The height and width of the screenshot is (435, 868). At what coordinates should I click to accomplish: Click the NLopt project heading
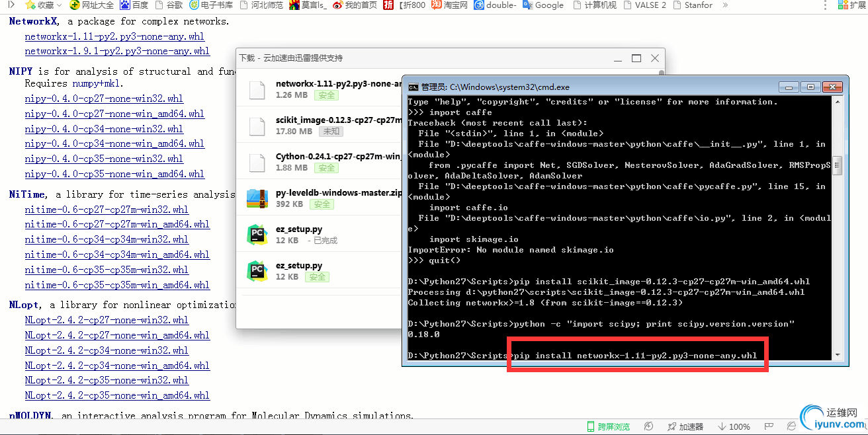pyautogui.click(x=22, y=305)
